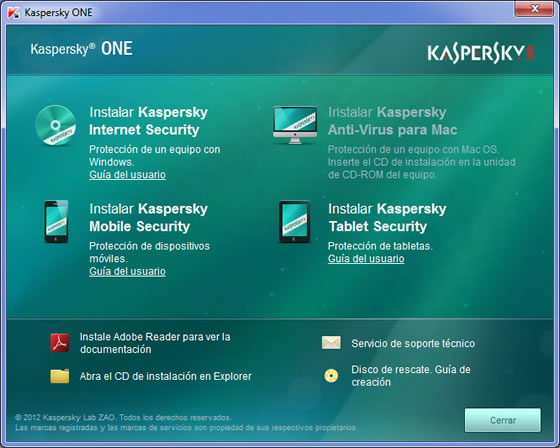This screenshot has width=560, height=448.
Task: Click text 'Protección de tabletas.'
Action: coord(380,246)
